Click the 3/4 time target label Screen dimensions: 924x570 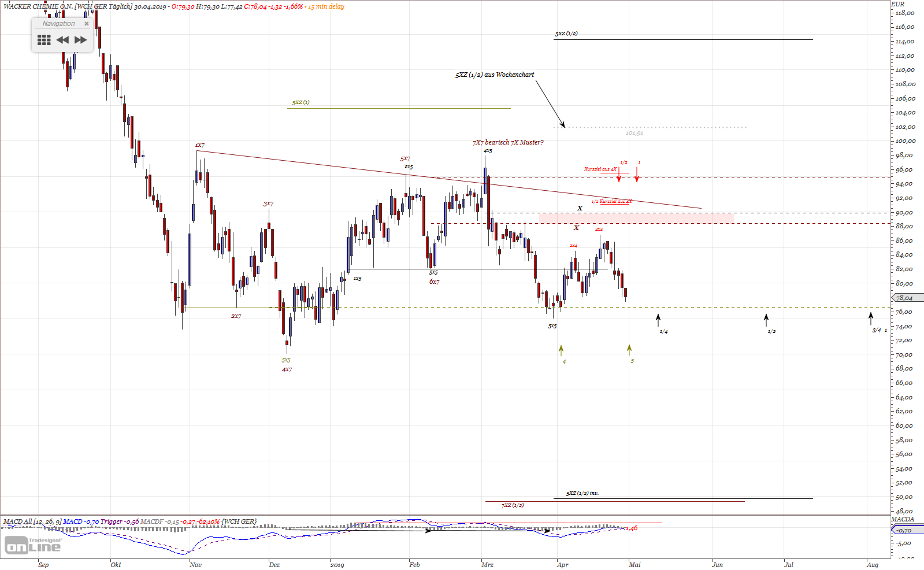pyautogui.click(x=877, y=330)
